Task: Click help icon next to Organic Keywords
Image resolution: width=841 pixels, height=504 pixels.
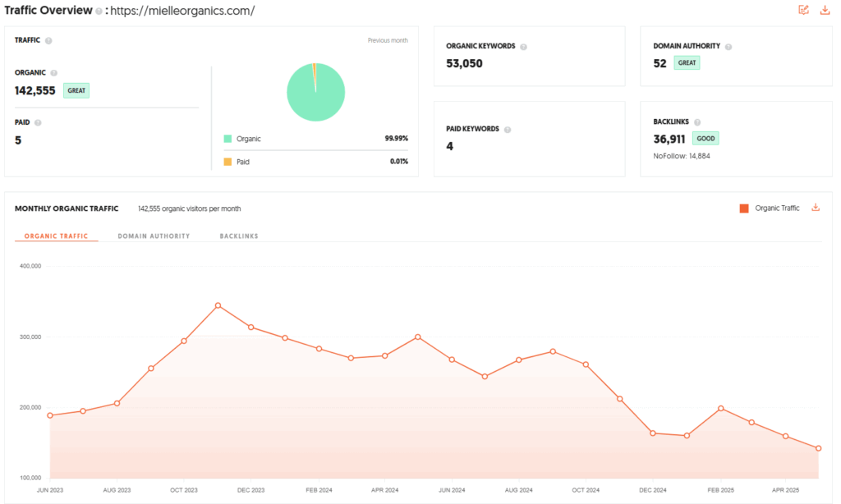Action: coord(523,47)
